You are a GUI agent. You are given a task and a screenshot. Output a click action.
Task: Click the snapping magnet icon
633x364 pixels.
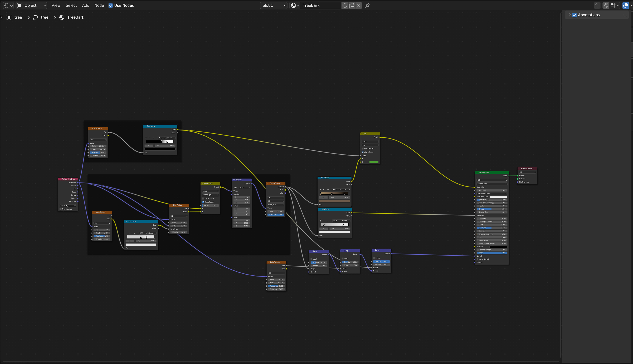(x=606, y=6)
